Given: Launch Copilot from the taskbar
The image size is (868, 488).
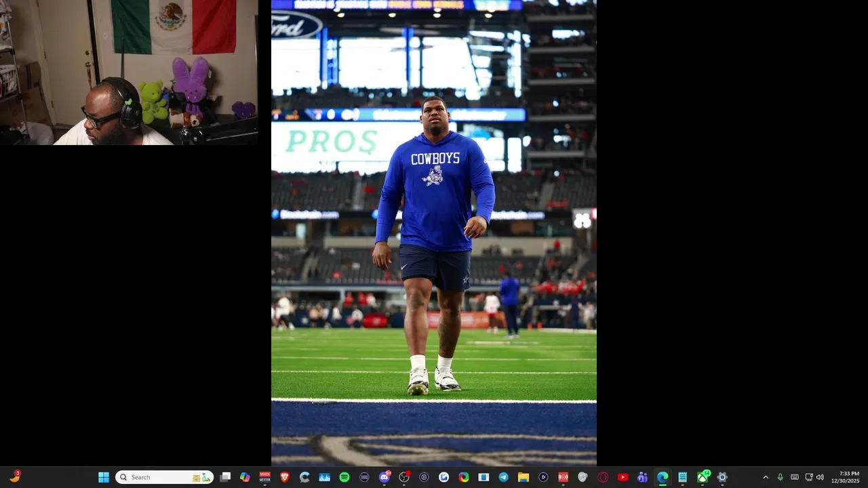Looking at the screenshot, I should 245,477.
